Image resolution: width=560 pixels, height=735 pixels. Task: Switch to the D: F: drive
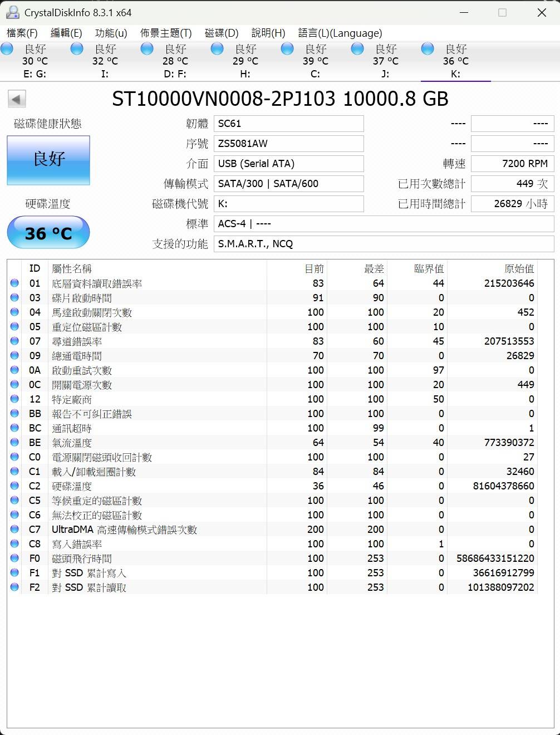[175, 61]
